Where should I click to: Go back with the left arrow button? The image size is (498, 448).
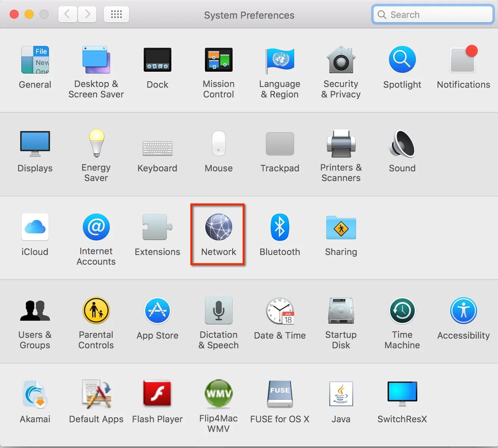coord(68,14)
